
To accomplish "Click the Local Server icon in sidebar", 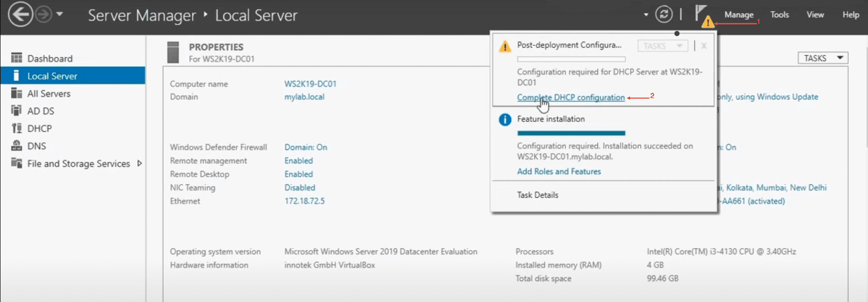I will pyautogui.click(x=16, y=76).
